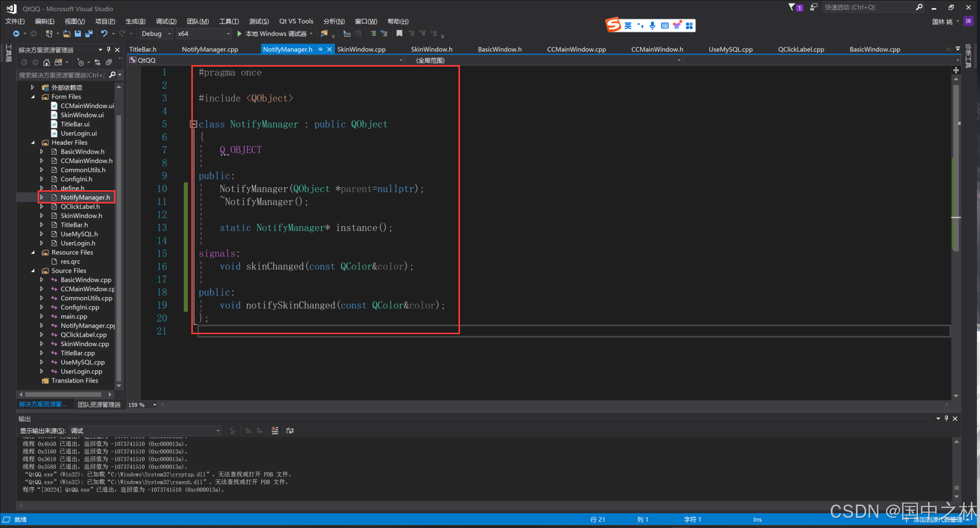The height and width of the screenshot is (528, 980).
Task: Click the Quick Launch magnifier icon
Action: (x=919, y=7)
